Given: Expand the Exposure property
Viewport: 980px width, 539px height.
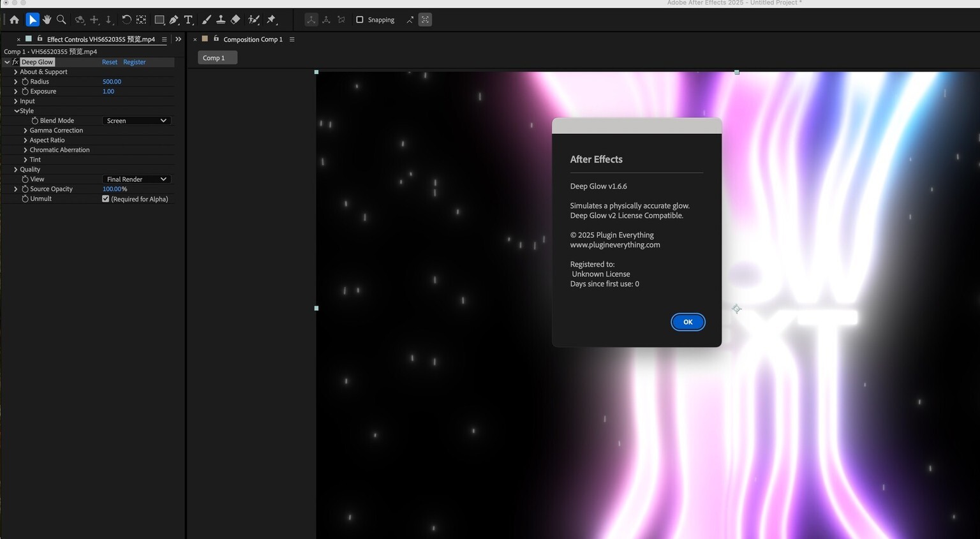Looking at the screenshot, I should 16,91.
